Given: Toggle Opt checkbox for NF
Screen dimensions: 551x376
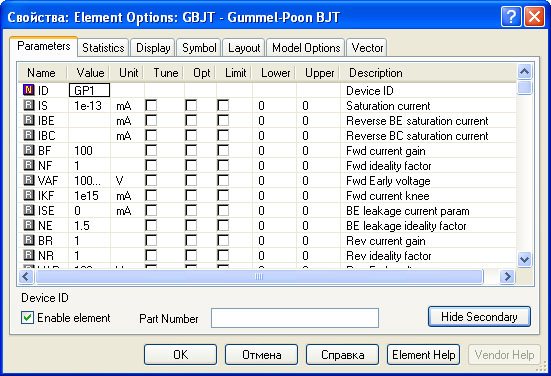Looking at the screenshot, I should 191,166.
